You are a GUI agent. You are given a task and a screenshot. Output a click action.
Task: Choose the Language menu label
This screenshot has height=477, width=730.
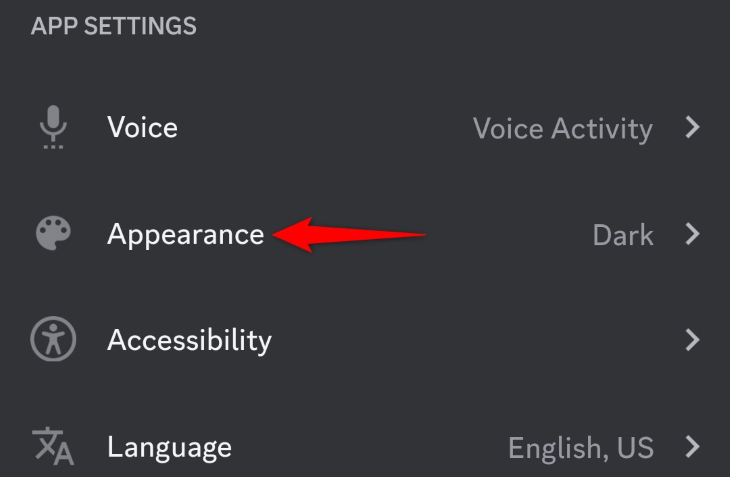point(169,446)
